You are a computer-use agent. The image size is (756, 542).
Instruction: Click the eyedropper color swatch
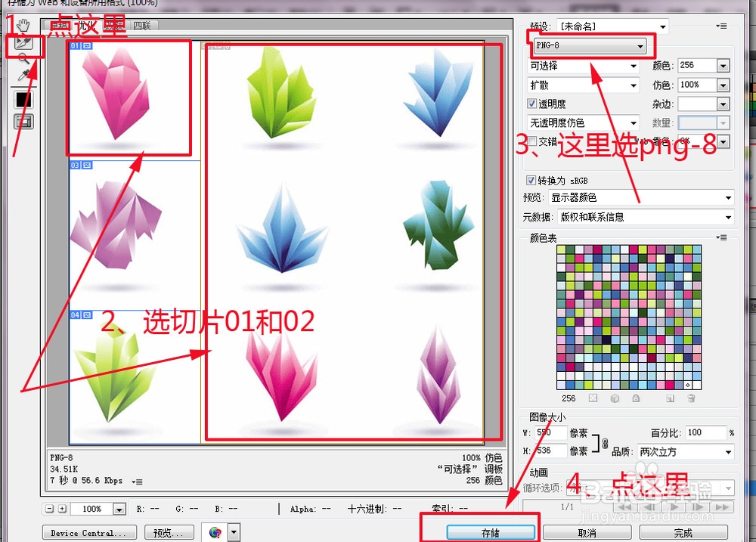23,99
